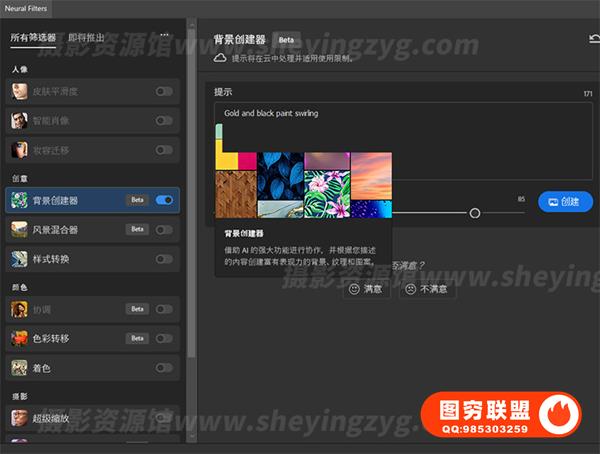600x454 pixels.
Task: Choose the Color Transfer (色彩转移) filter icon
Action: point(19,338)
